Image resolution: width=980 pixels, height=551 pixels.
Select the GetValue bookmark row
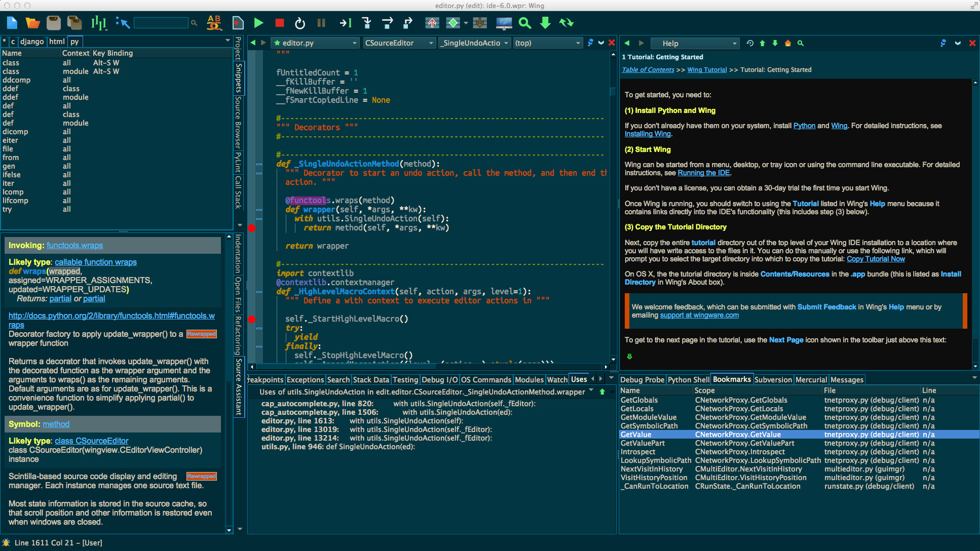tap(654, 435)
